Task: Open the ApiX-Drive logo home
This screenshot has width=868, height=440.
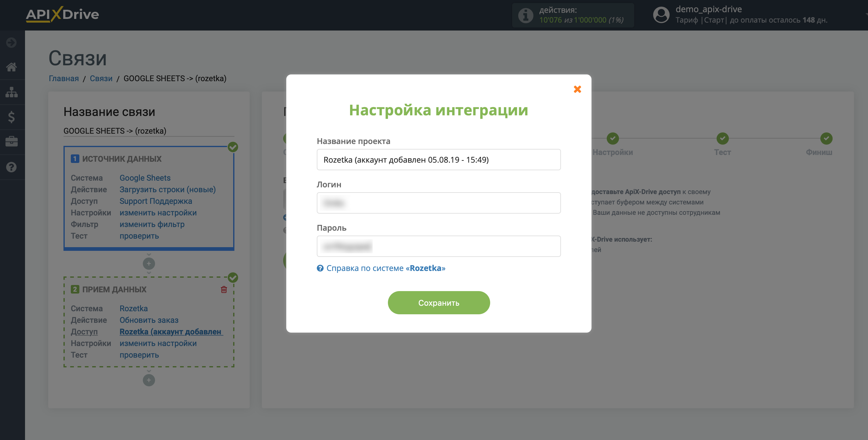Action: pos(62,14)
